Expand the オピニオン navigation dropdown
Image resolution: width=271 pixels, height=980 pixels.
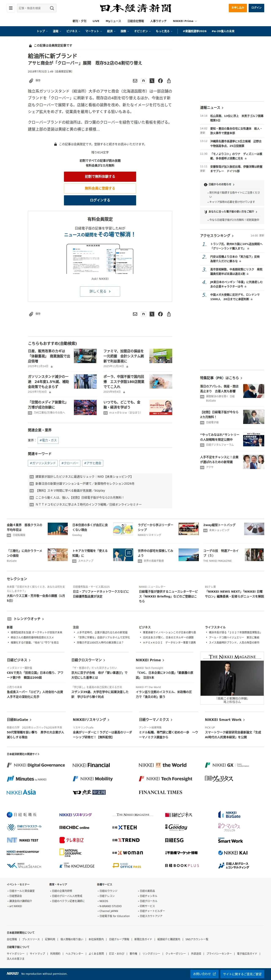click(142, 31)
